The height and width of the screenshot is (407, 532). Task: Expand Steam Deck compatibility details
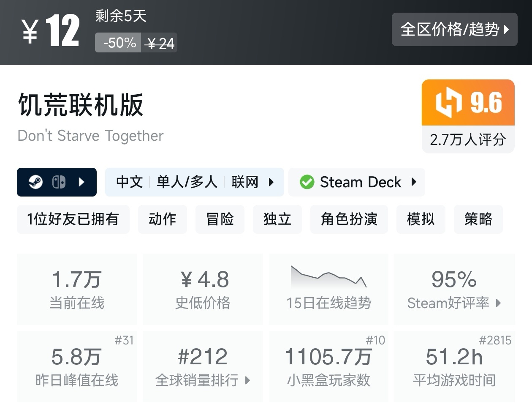(x=414, y=182)
